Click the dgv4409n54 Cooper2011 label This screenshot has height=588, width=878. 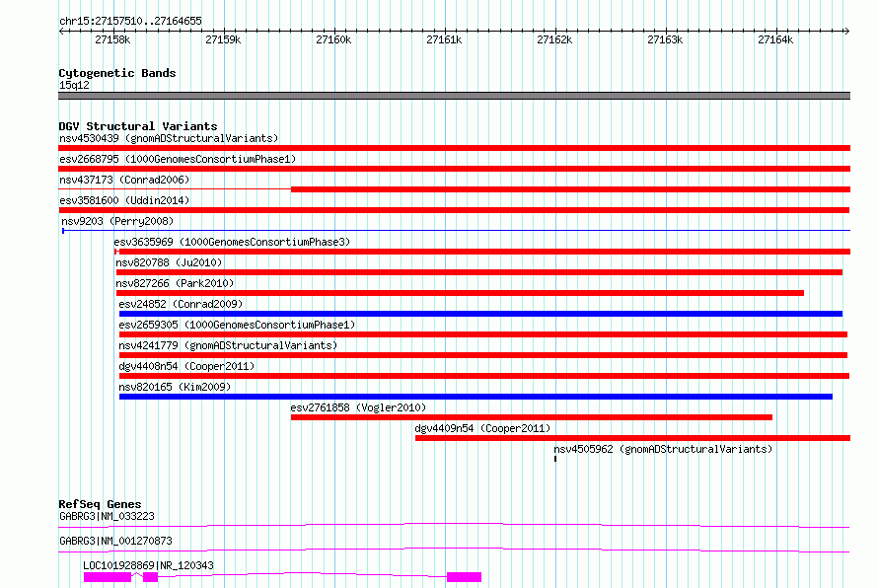[482, 428]
